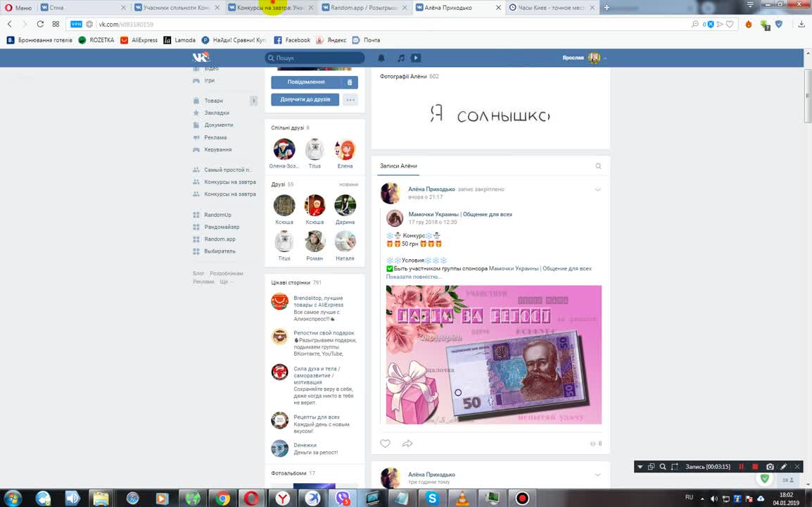Open the 50 грн contest banner image
812x507 pixels.
494,355
